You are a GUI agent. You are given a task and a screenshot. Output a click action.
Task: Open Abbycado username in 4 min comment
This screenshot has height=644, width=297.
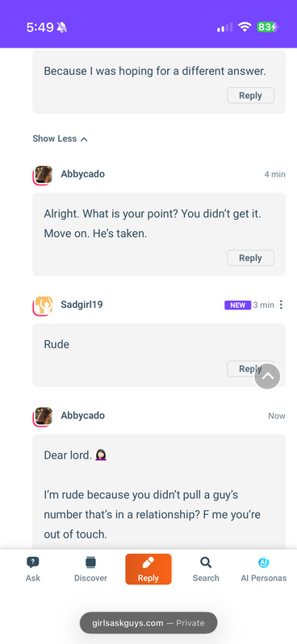82,174
